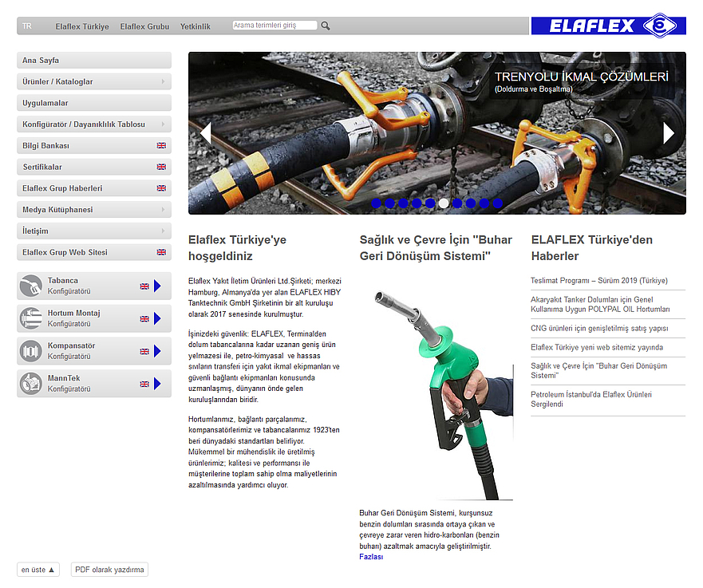
Task: Click blue arrow on Tabanca Konfigüratörü
Action: click(x=157, y=286)
